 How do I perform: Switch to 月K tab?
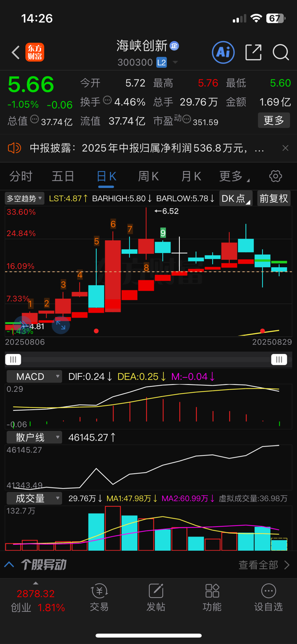coord(191,177)
